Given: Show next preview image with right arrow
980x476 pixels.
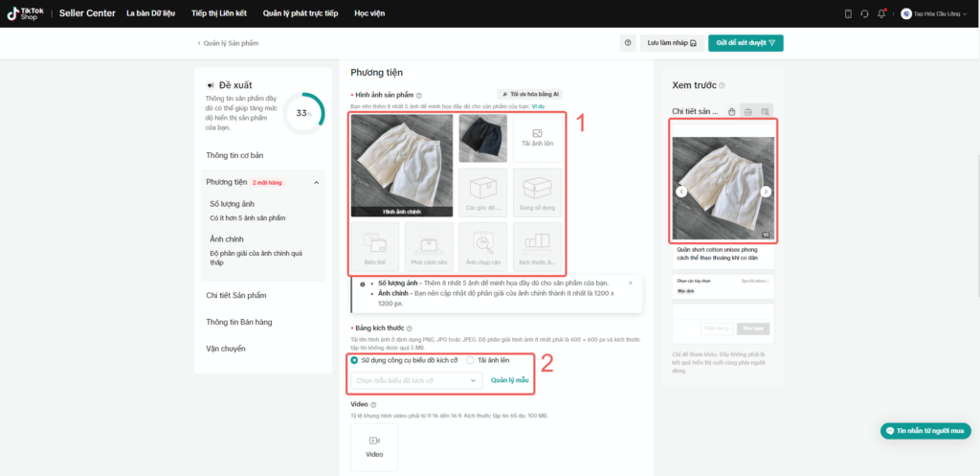Looking at the screenshot, I should pyautogui.click(x=766, y=192).
